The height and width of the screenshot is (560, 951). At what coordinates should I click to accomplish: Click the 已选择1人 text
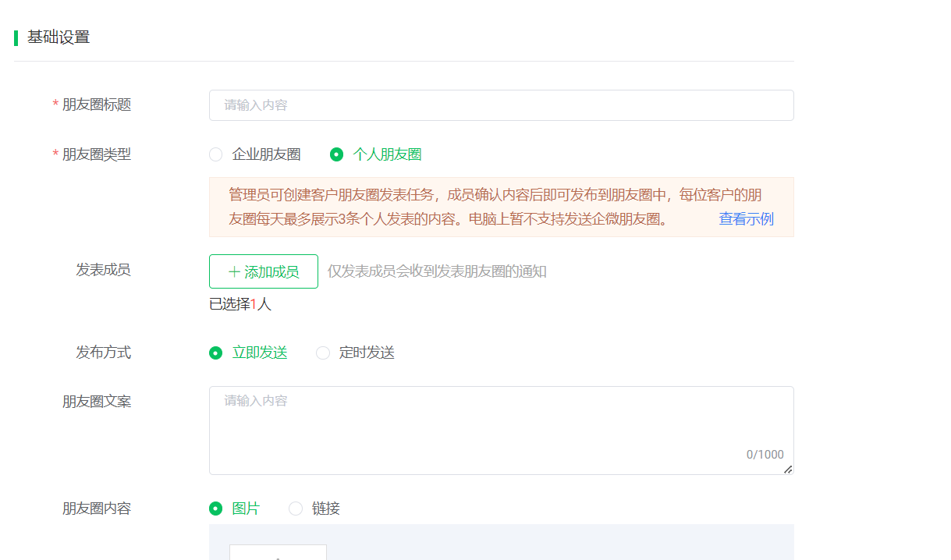pyautogui.click(x=240, y=304)
